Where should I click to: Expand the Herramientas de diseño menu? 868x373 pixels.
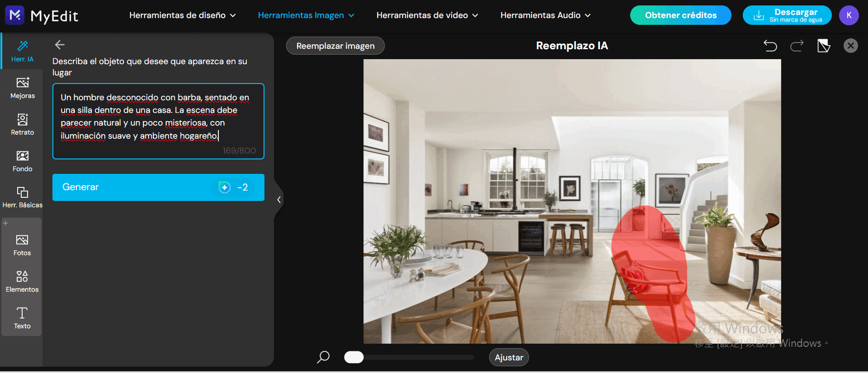coord(182,15)
